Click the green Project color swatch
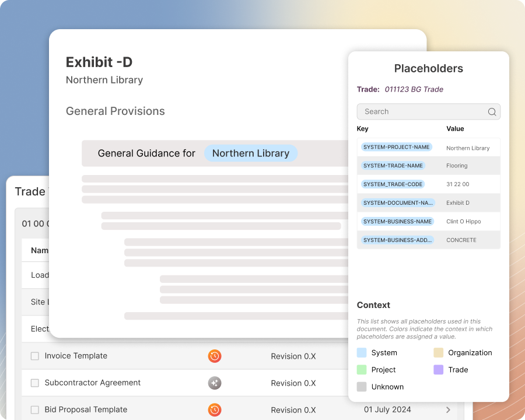 point(362,370)
